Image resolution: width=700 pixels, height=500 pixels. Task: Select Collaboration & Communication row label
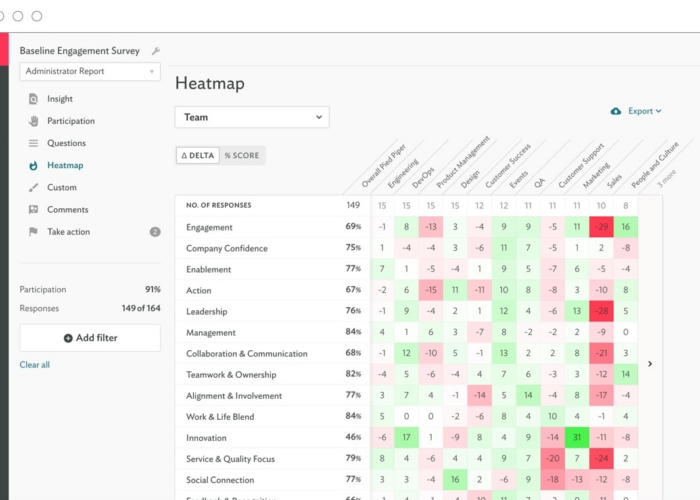click(x=247, y=354)
